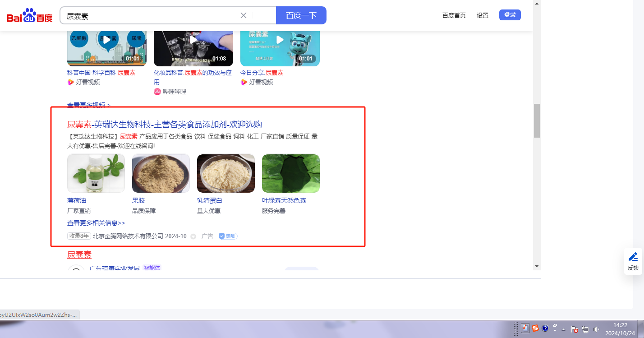
Task: Open 科普中国·科学百科 尿囊素 video title
Action: (101, 73)
